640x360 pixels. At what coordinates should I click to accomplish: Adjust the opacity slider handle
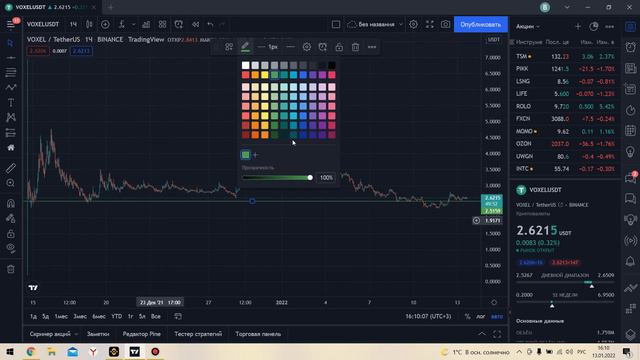point(310,178)
